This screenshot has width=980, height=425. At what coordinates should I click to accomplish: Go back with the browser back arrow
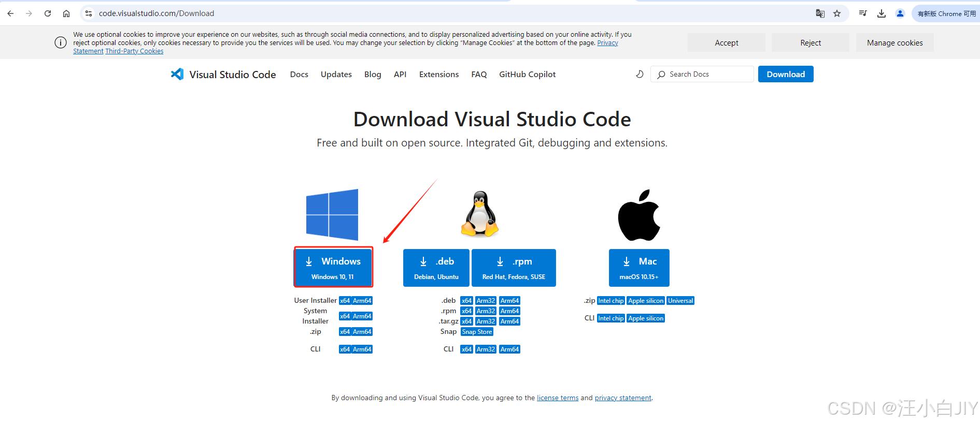[x=10, y=13]
